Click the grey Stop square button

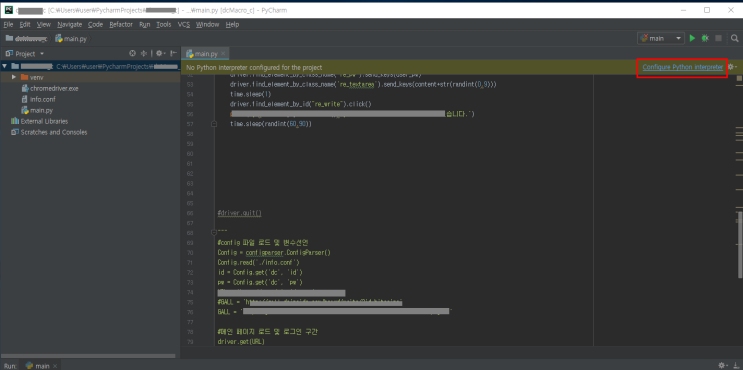[718, 38]
